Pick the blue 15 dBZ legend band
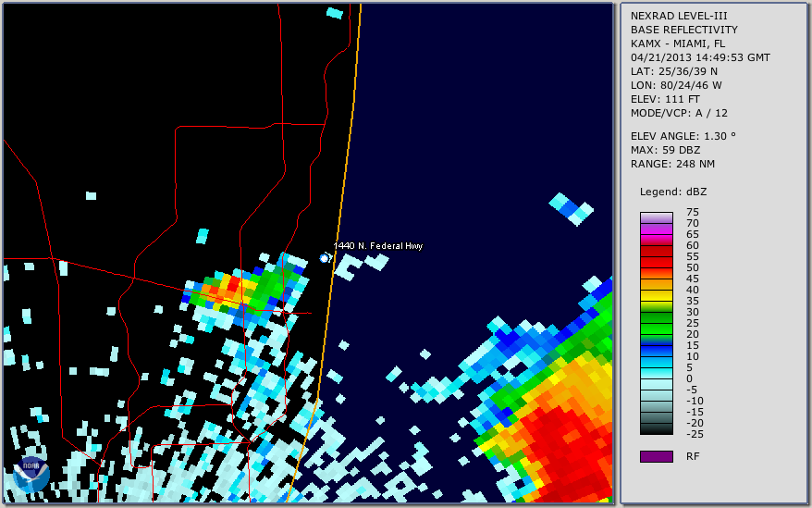The image size is (812, 508). point(657,351)
